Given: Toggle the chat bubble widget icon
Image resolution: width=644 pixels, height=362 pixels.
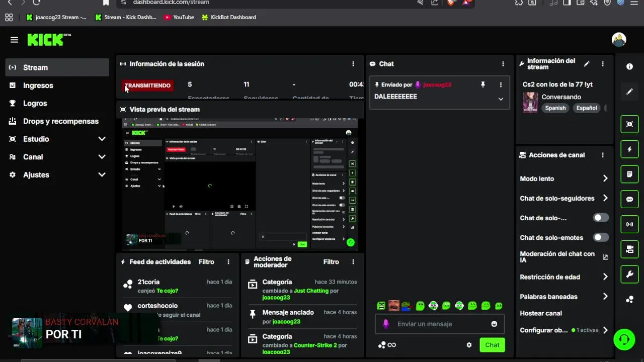Looking at the screenshot, I should 629,199.
